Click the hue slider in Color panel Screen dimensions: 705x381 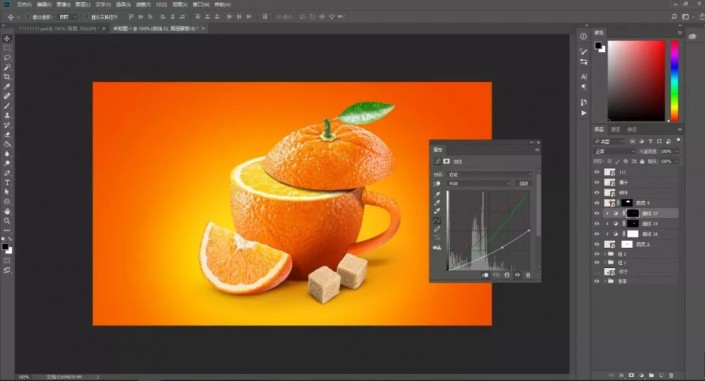(674, 81)
